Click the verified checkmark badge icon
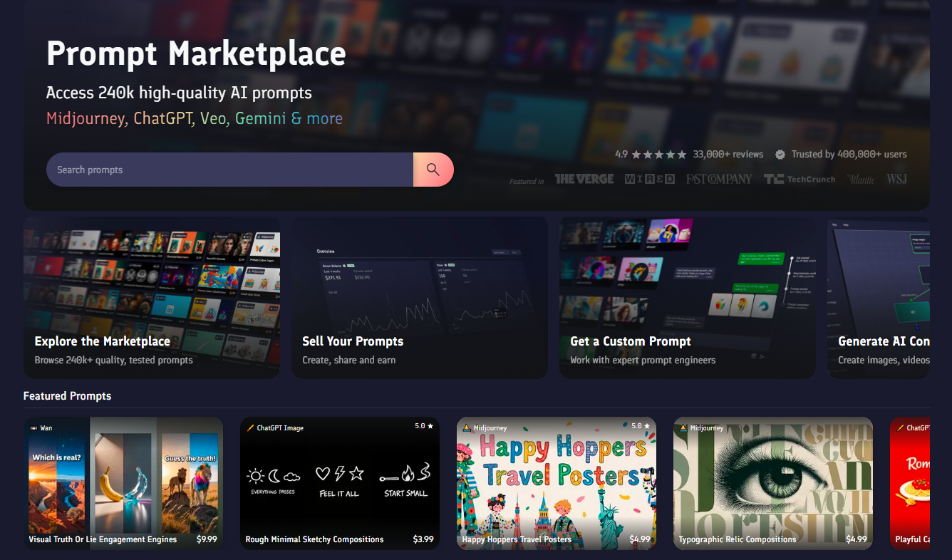This screenshot has width=952, height=560. [x=780, y=154]
